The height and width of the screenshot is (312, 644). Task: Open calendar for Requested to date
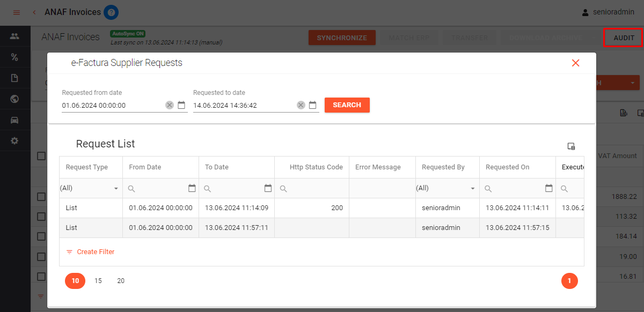pos(313,105)
